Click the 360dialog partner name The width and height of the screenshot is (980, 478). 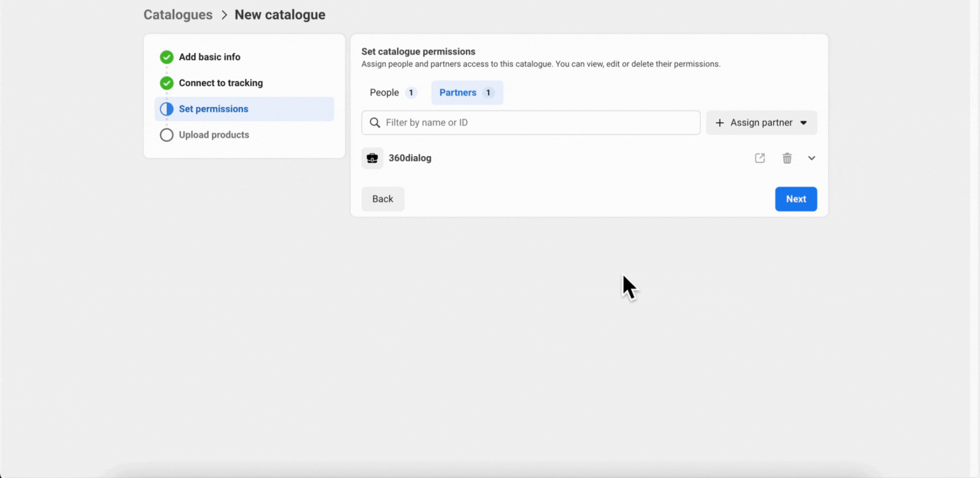click(x=410, y=158)
